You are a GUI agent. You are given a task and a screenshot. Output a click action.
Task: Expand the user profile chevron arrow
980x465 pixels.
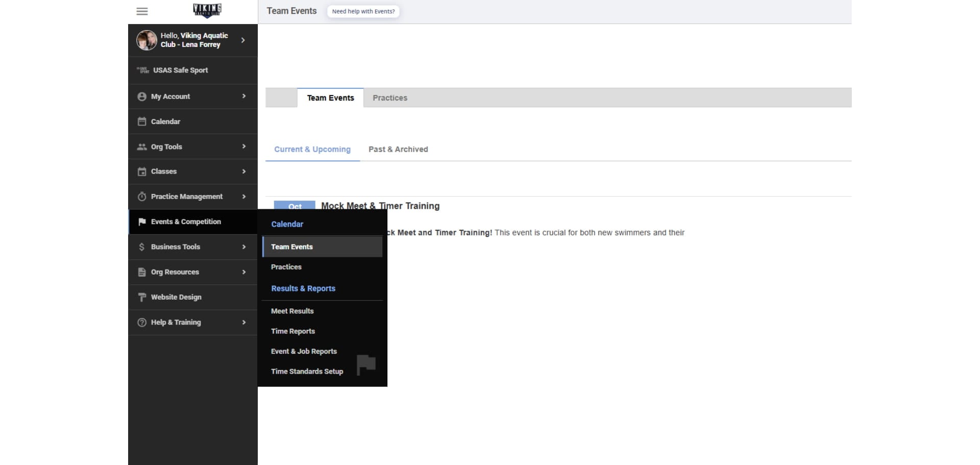[x=243, y=40]
